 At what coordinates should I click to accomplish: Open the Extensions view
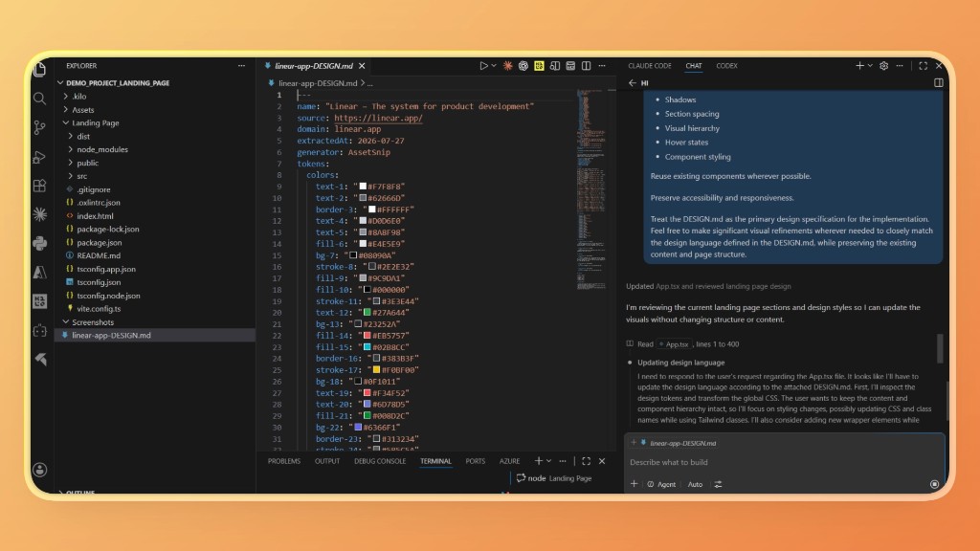pyautogui.click(x=39, y=186)
